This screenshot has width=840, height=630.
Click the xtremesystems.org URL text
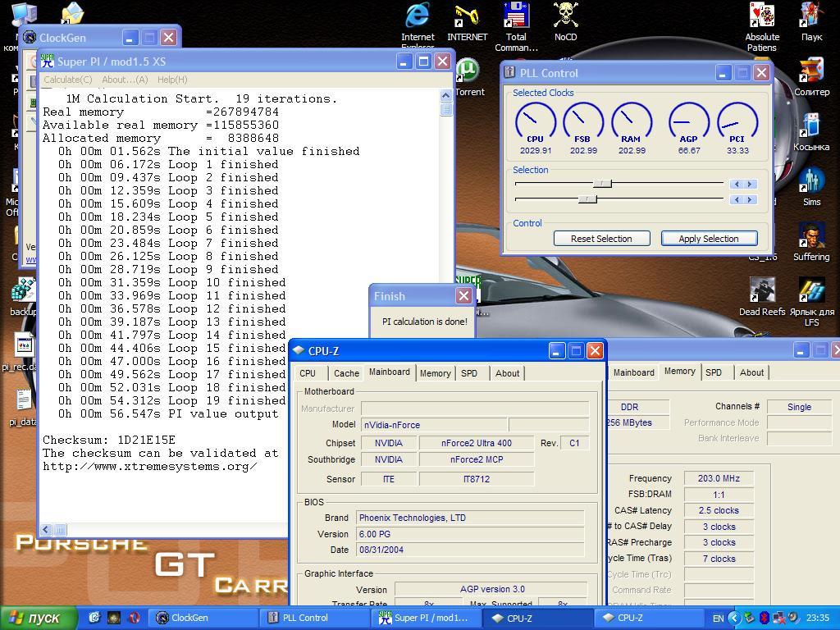tap(150, 466)
